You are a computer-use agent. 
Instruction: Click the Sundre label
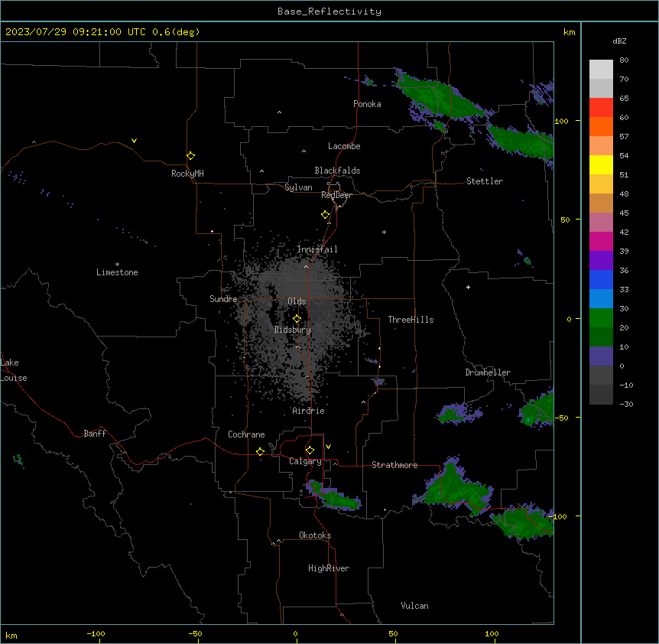tap(223, 299)
